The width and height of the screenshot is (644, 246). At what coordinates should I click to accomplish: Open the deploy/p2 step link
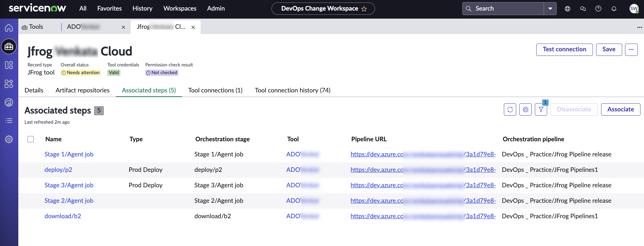pyautogui.click(x=58, y=170)
